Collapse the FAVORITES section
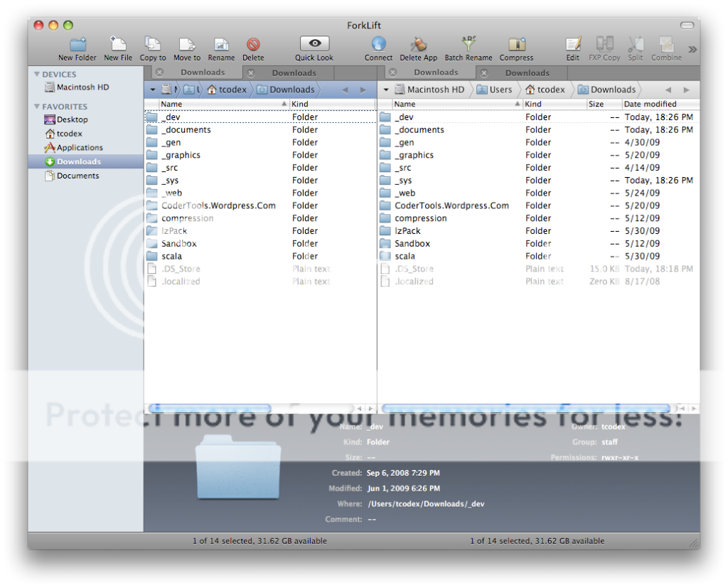The image size is (728, 588). coord(37,107)
